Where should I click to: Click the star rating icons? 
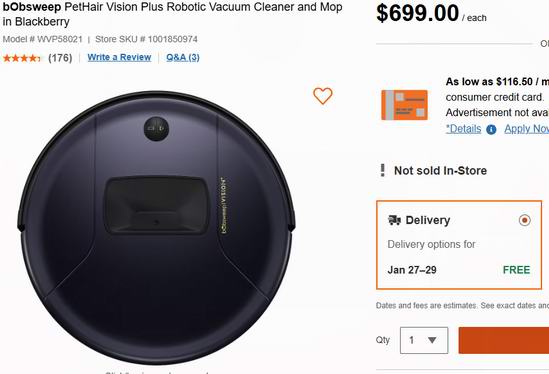(x=22, y=58)
